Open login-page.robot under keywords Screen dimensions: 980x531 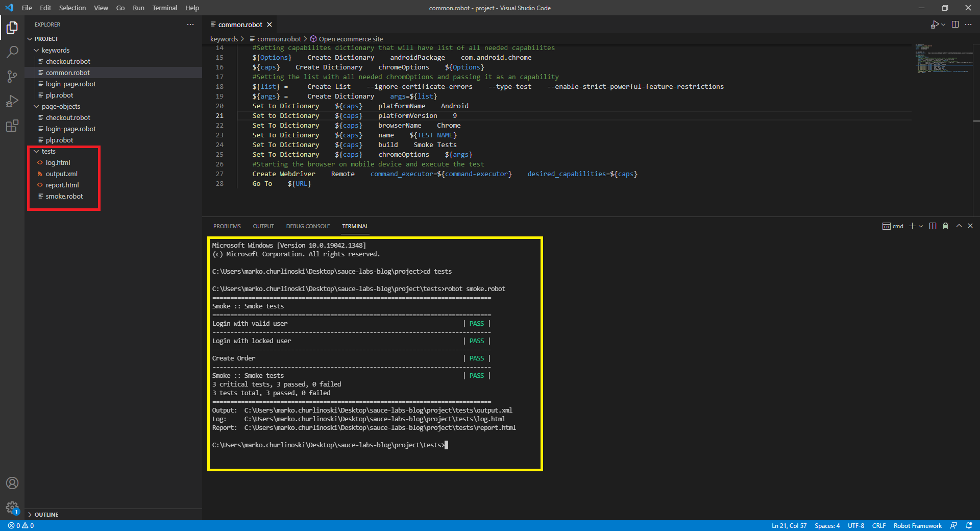(70, 84)
